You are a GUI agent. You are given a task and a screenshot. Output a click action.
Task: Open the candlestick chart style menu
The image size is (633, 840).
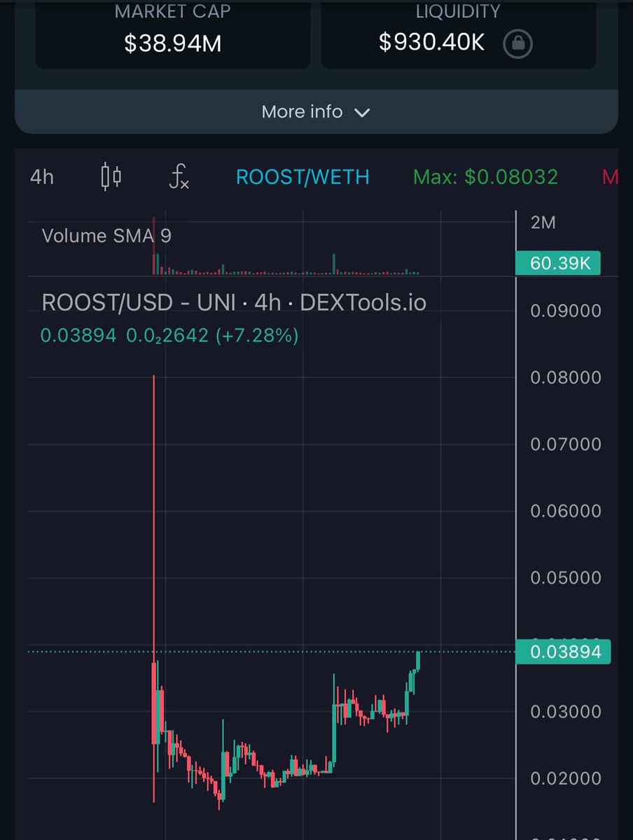[111, 177]
